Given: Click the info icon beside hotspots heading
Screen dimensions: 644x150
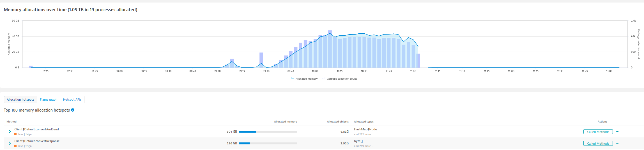Looking at the screenshot, I should 73,110.
